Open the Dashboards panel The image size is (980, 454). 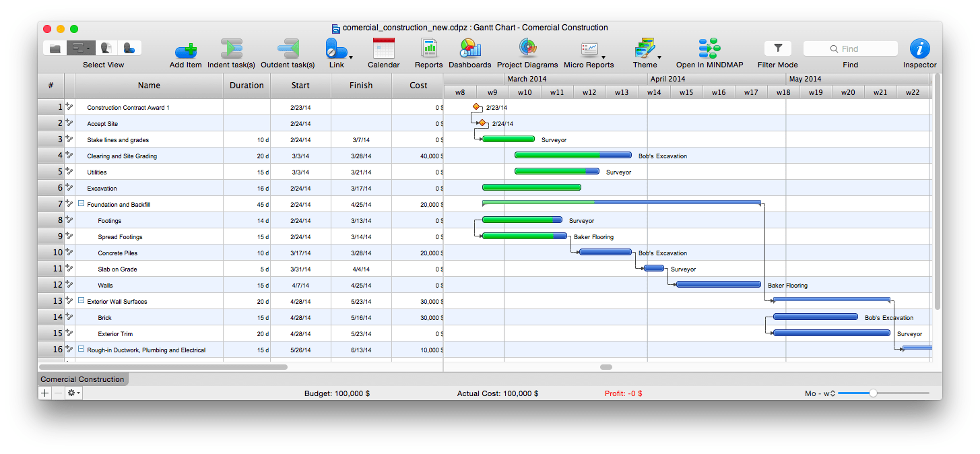click(469, 49)
